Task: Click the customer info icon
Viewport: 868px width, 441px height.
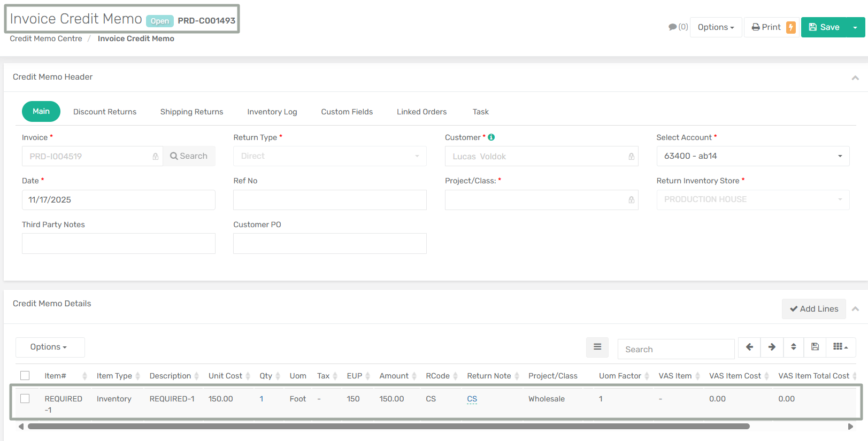Action: tap(491, 137)
